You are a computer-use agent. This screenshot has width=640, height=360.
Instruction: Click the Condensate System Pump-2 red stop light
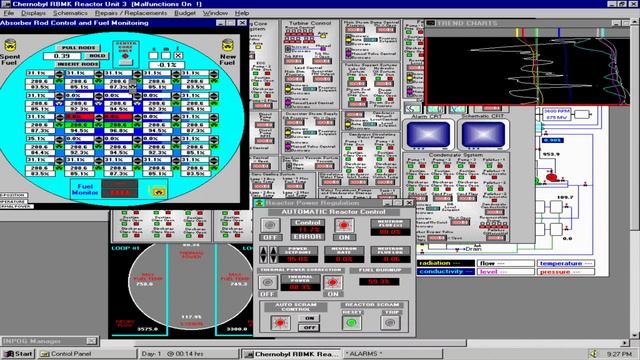click(x=447, y=166)
